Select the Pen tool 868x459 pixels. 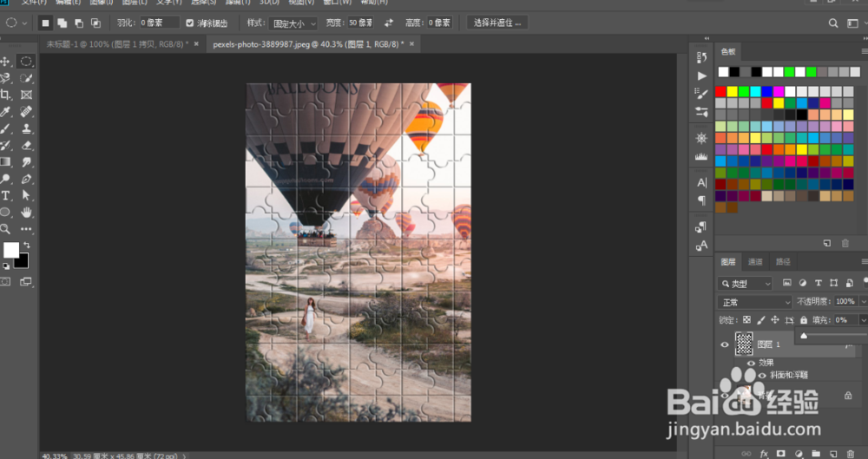click(26, 179)
